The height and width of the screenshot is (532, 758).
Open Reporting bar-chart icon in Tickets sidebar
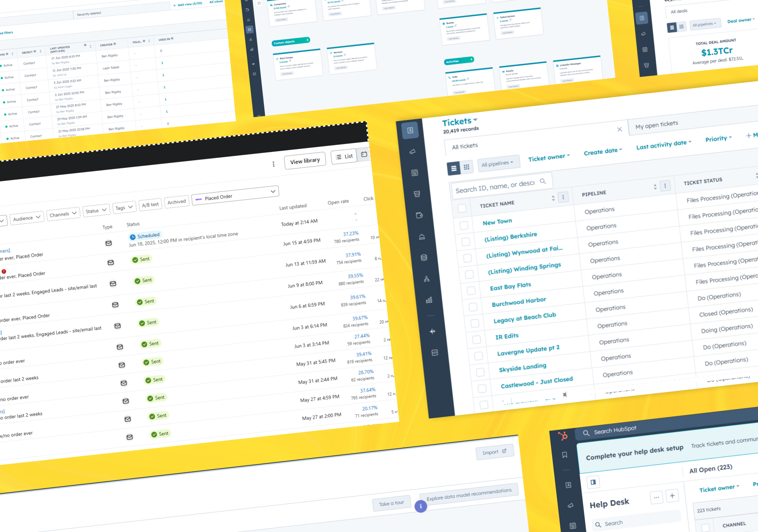tap(429, 300)
